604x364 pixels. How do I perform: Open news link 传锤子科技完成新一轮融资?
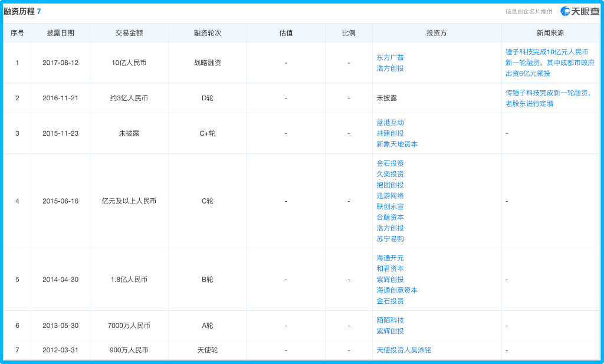pyautogui.click(x=547, y=98)
